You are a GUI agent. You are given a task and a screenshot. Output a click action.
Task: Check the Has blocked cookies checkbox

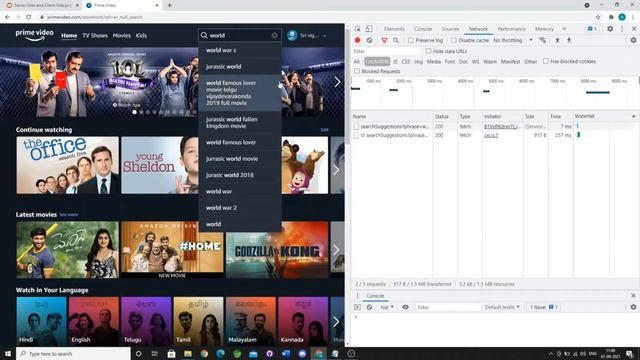tap(546, 61)
